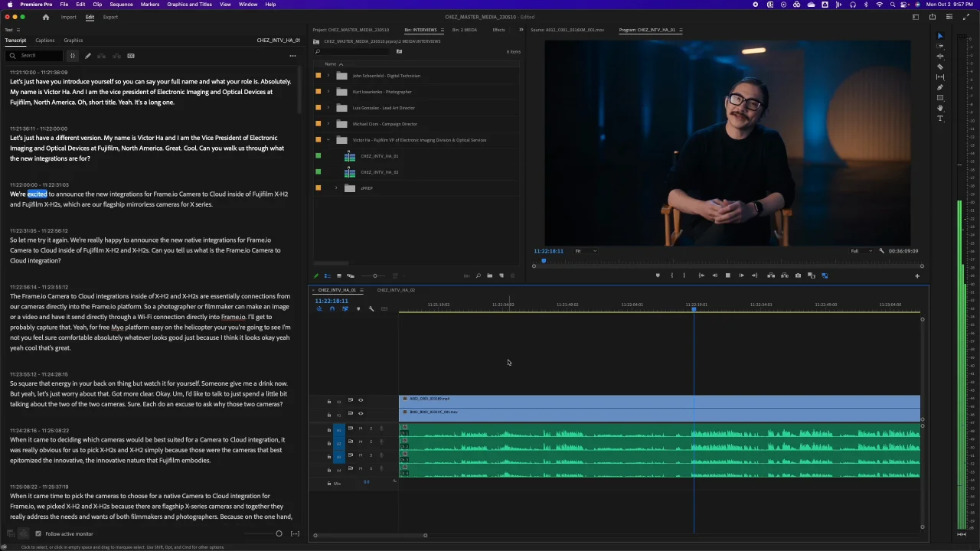Click the Mark Out bracket button

coord(686,275)
